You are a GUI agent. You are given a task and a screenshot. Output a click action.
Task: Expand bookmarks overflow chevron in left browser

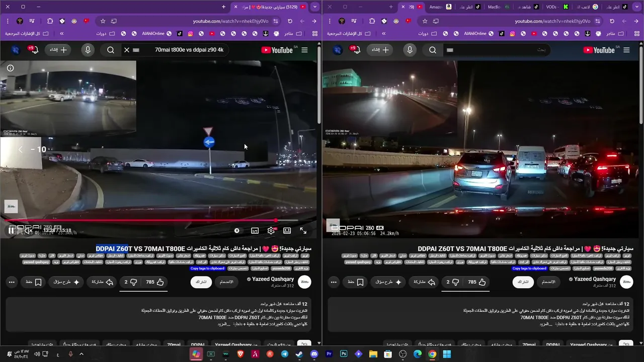point(61,34)
